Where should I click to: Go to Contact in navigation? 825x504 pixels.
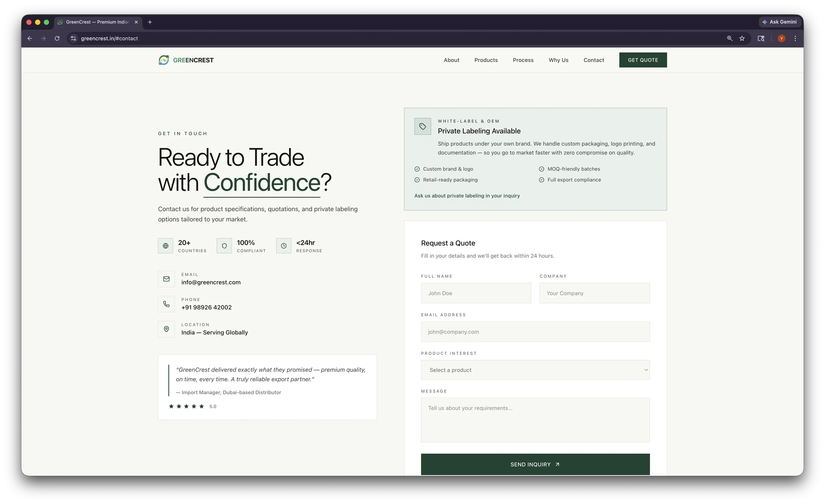click(594, 60)
